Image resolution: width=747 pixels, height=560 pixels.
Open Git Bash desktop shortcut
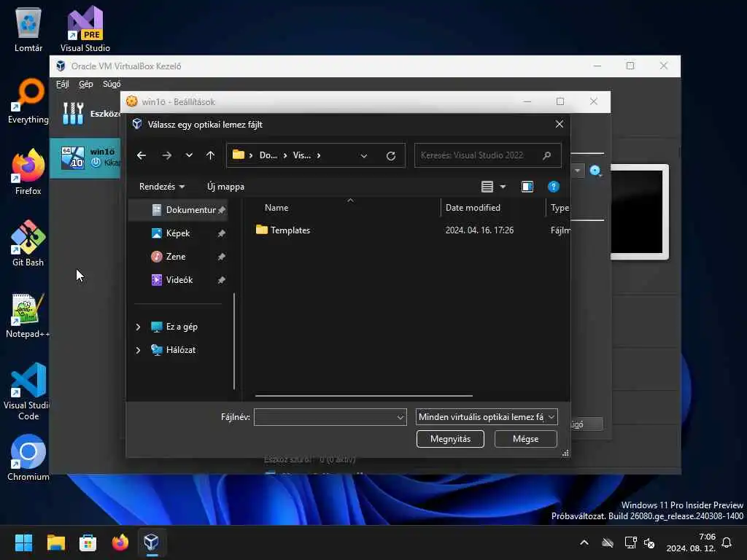click(28, 244)
